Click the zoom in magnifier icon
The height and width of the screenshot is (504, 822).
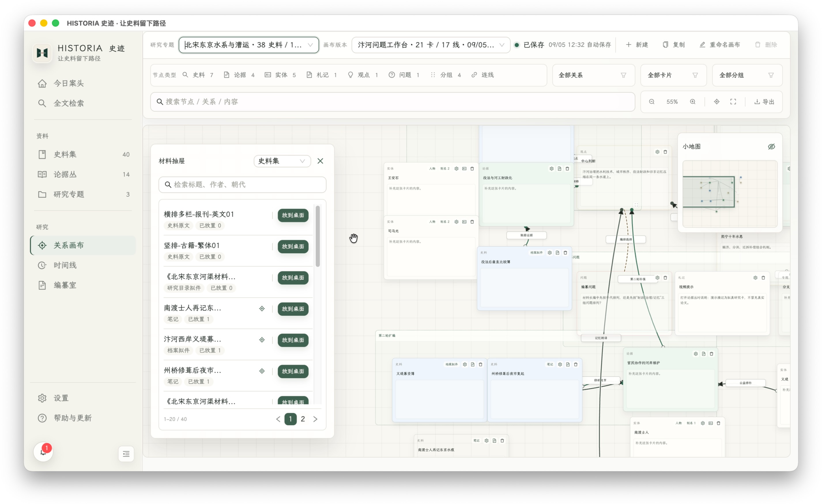[693, 102]
